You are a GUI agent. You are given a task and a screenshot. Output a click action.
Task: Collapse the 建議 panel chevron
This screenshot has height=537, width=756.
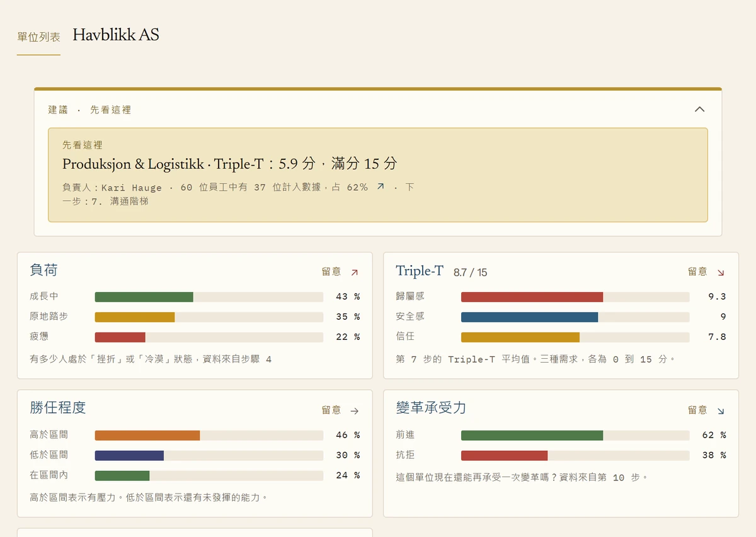click(x=699, y=109)
